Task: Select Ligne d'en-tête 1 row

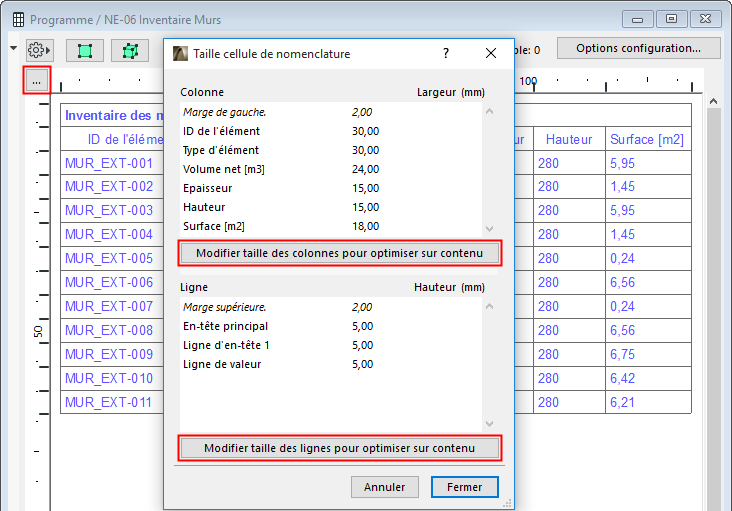Action: [x=331, y=345]
